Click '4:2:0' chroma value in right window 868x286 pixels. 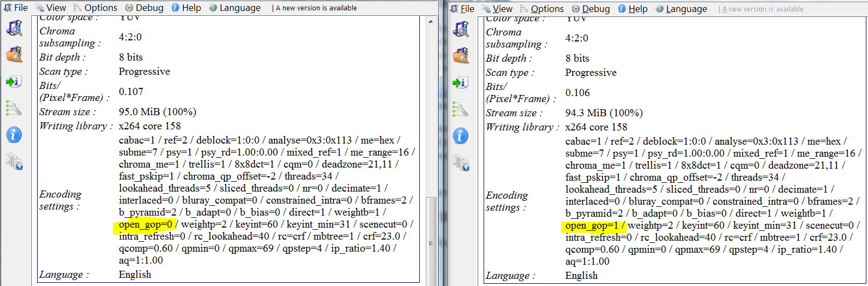tap(577, 38)
